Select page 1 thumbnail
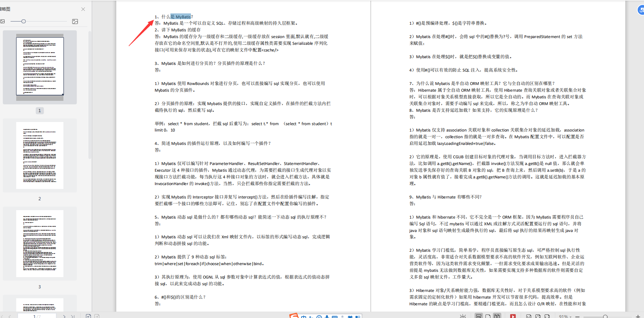The height and width of the screenshot is (318, 644). tap(40, 67)
